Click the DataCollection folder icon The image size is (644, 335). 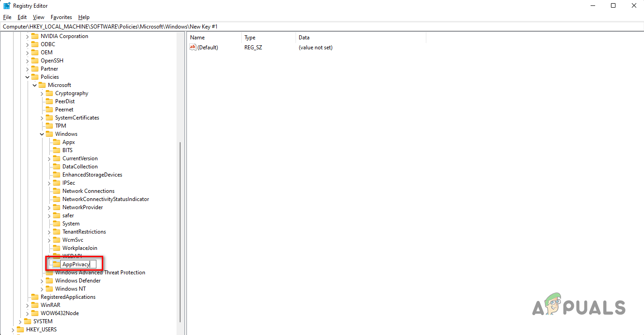57,167
